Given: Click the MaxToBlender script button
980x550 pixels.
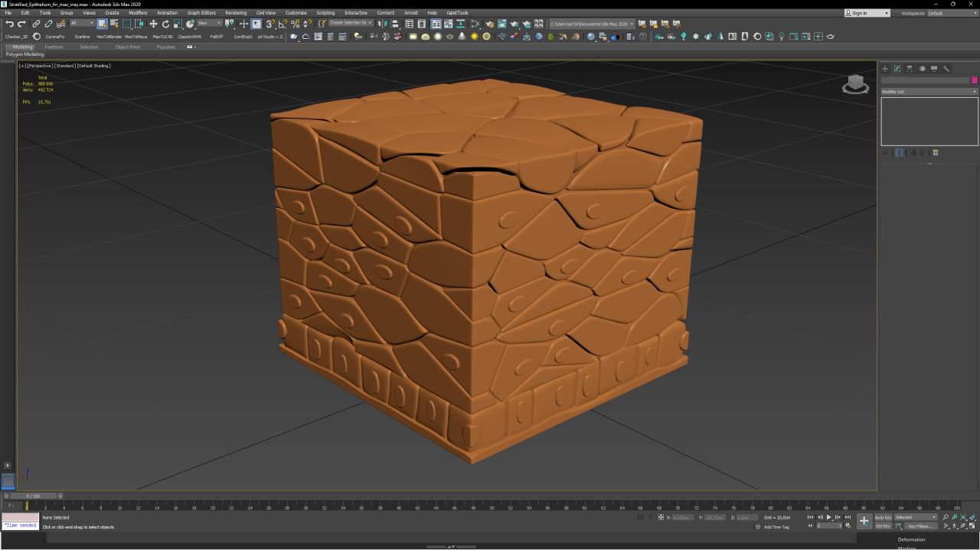Looking at the screenshot, I should tap(109, 36).
